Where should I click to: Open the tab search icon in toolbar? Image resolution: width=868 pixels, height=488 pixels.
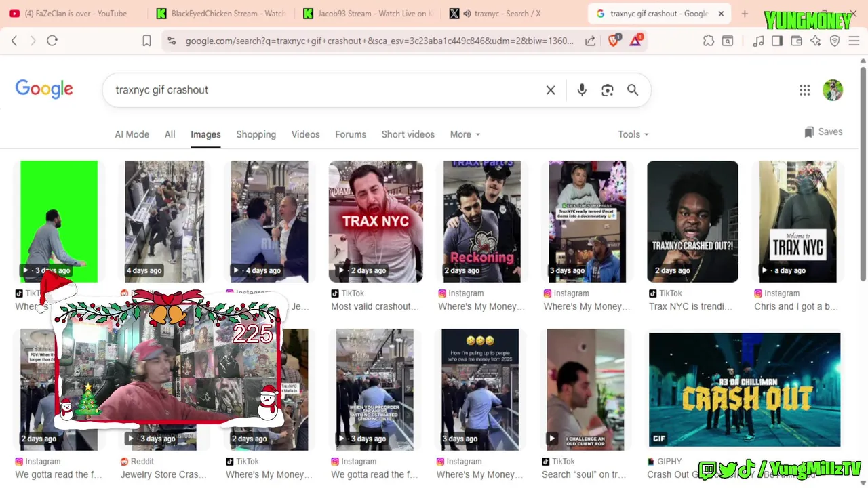click(728, 41)
